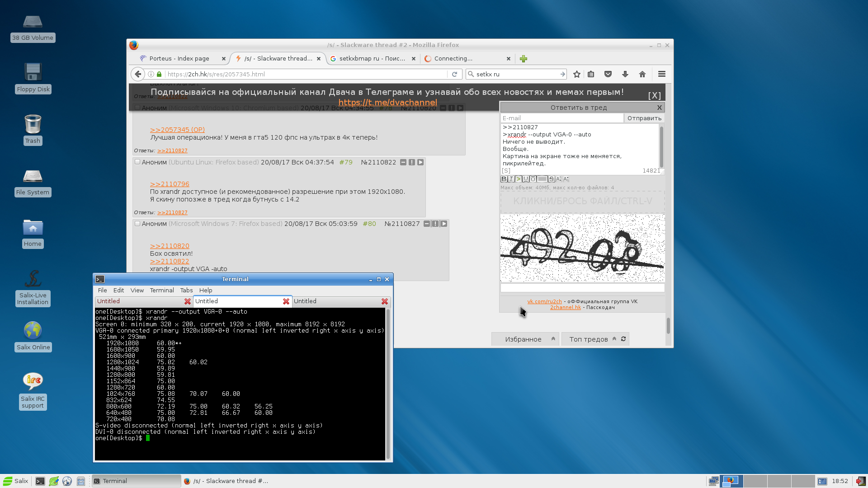868x488 pixels.
Task: Refresh the Топ тредов list
Action: (623, 339)
